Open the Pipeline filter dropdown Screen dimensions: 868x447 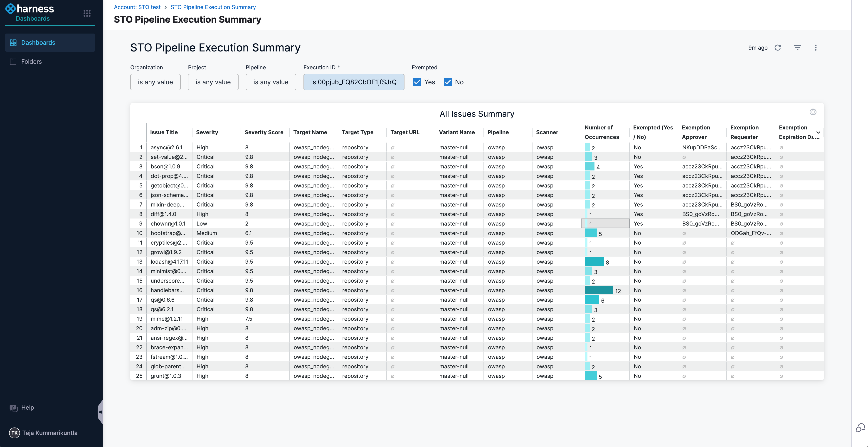271,82
